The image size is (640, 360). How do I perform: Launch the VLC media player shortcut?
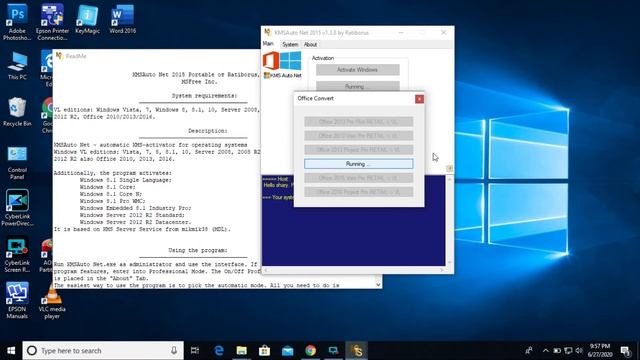point(52,302)
